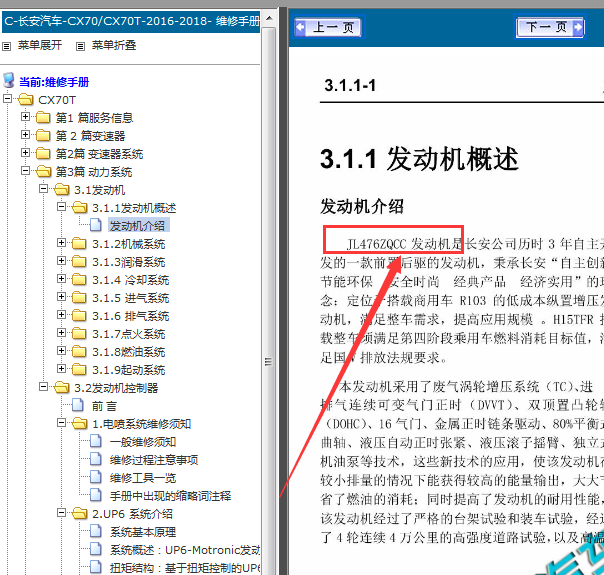
Task: Expand 第1 篇服务信息 node
Action: click(x=25, y=116)
